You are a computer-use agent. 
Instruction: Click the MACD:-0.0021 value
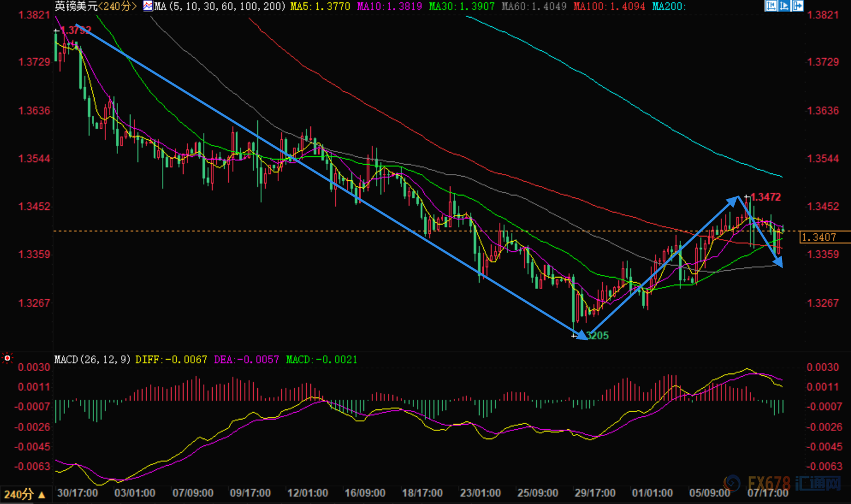pos(322,359)
